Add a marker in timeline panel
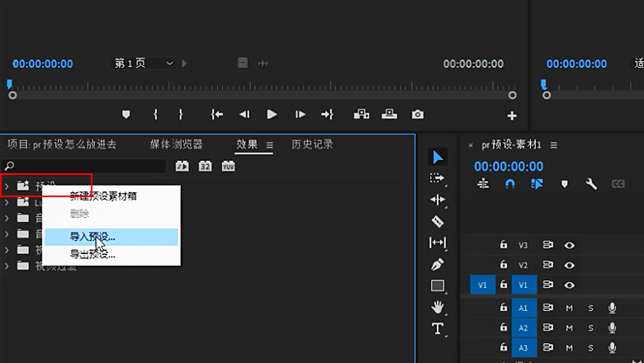This screenshot has width=644, height=363. pos(564,184)
